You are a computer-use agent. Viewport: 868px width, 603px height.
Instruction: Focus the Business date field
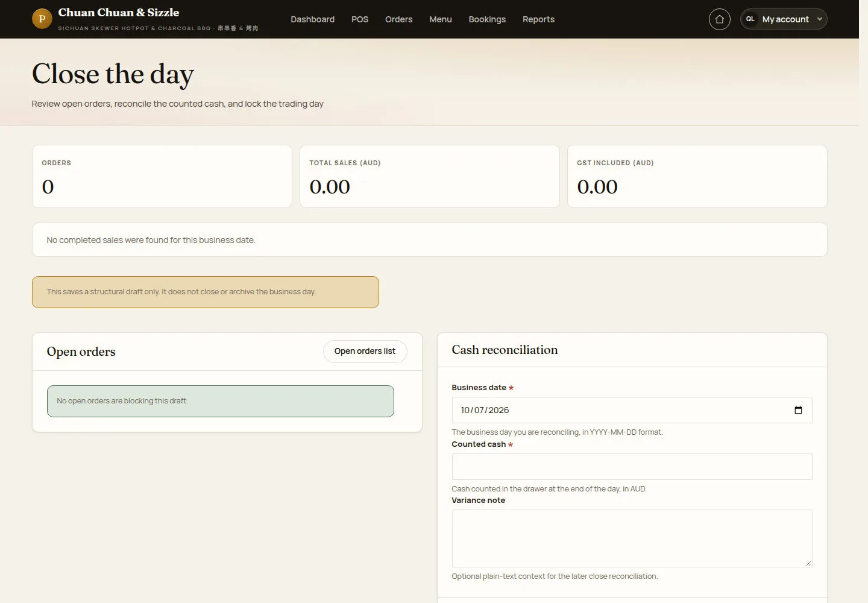coord(632,410)
